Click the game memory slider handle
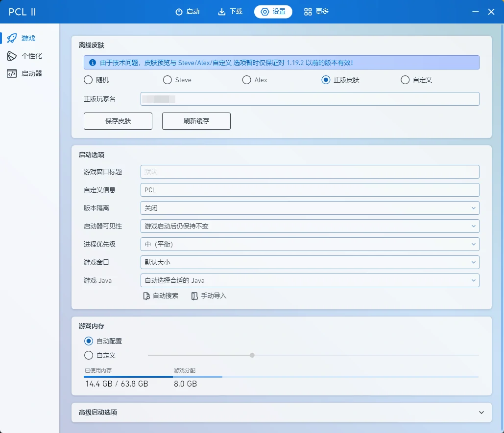 click(x=252, y=355)
